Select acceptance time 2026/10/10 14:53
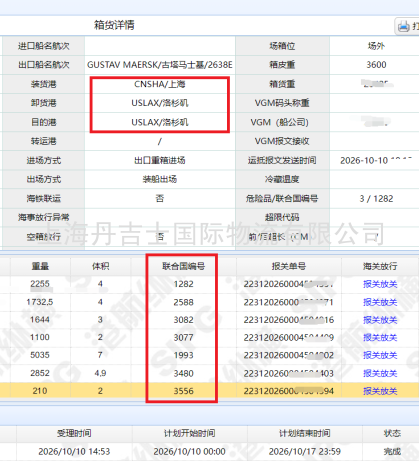Screen dimensions: 419x472 tap(74, 451)
